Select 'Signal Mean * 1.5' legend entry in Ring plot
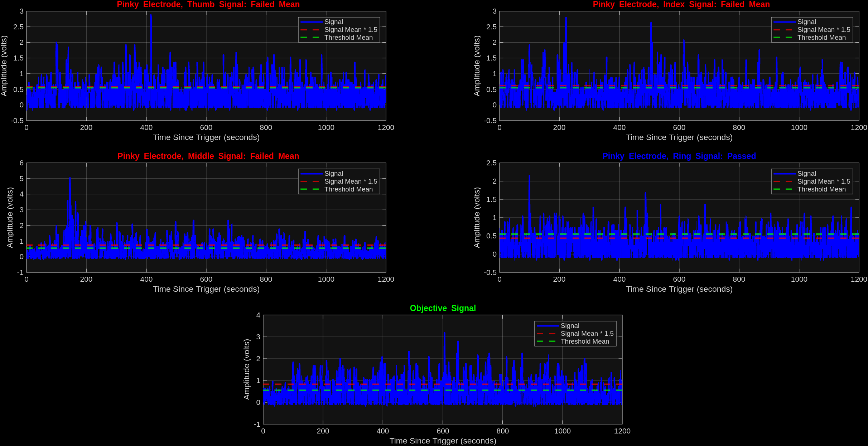This screenshot has height=446, width=868. (823, 182)
